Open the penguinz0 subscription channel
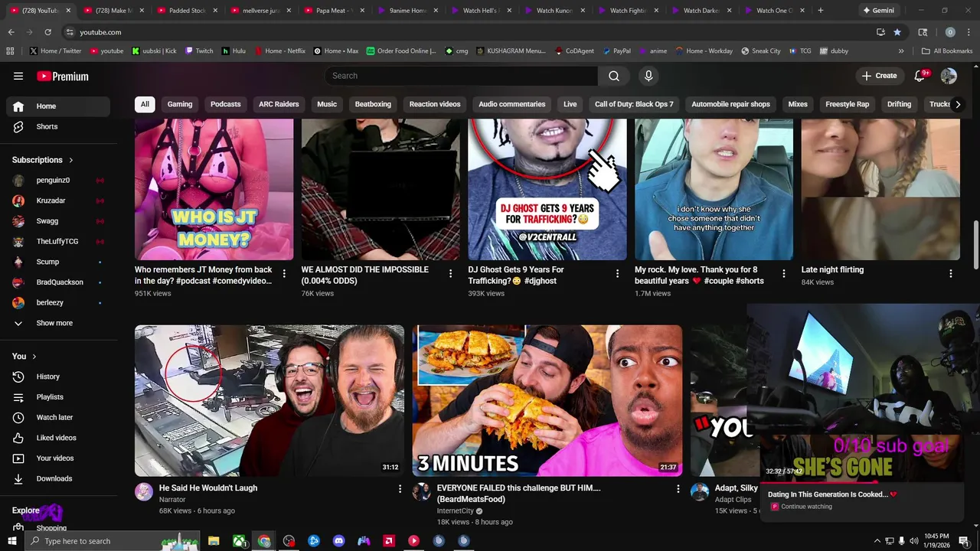Viewport: 980px width, 551px height. coord(58,181)
